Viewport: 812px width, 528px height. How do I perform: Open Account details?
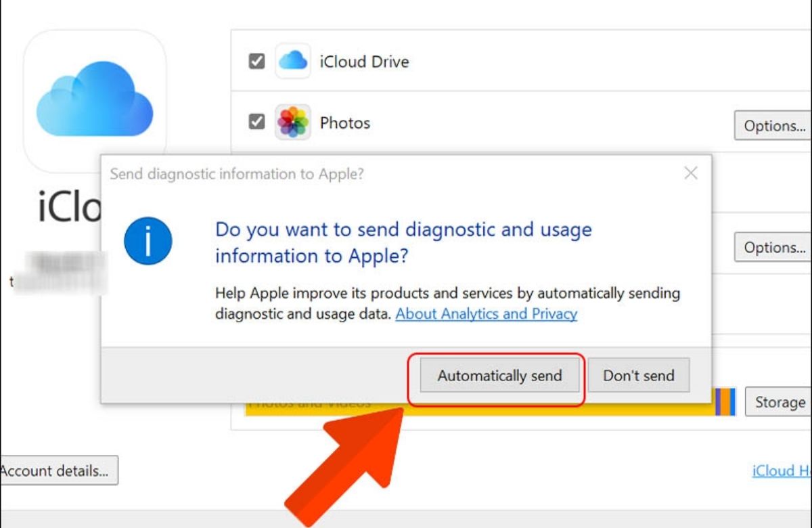(58, 470)
